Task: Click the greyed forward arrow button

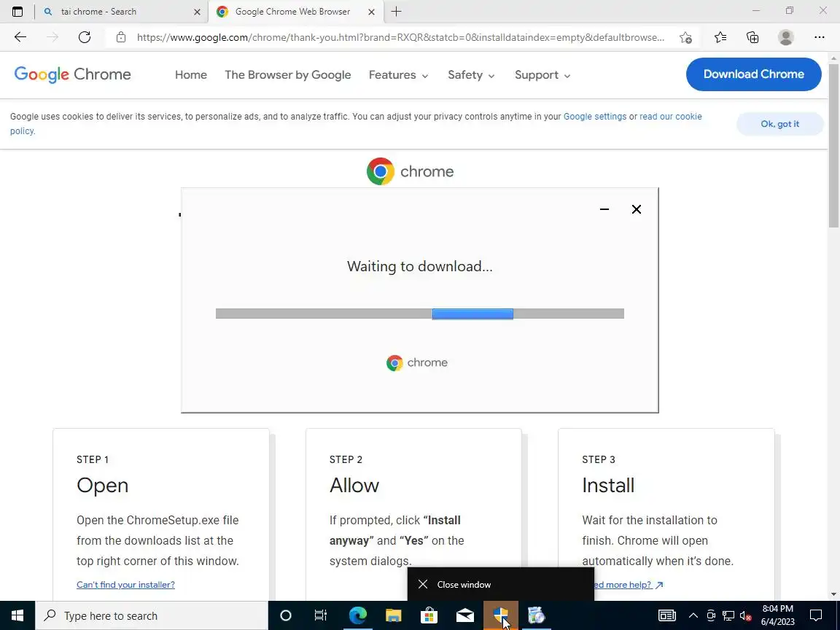Action: click(x=52, y=37)
